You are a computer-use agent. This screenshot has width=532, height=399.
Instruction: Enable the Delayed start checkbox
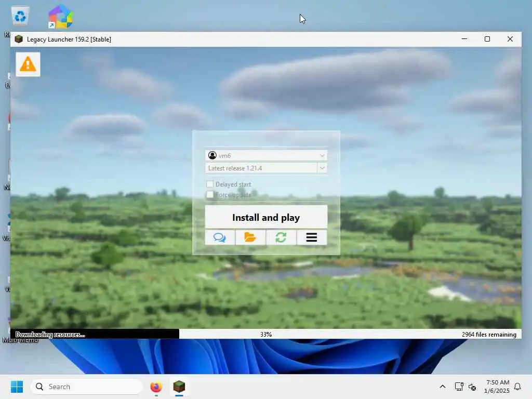[x=210, y=184]
